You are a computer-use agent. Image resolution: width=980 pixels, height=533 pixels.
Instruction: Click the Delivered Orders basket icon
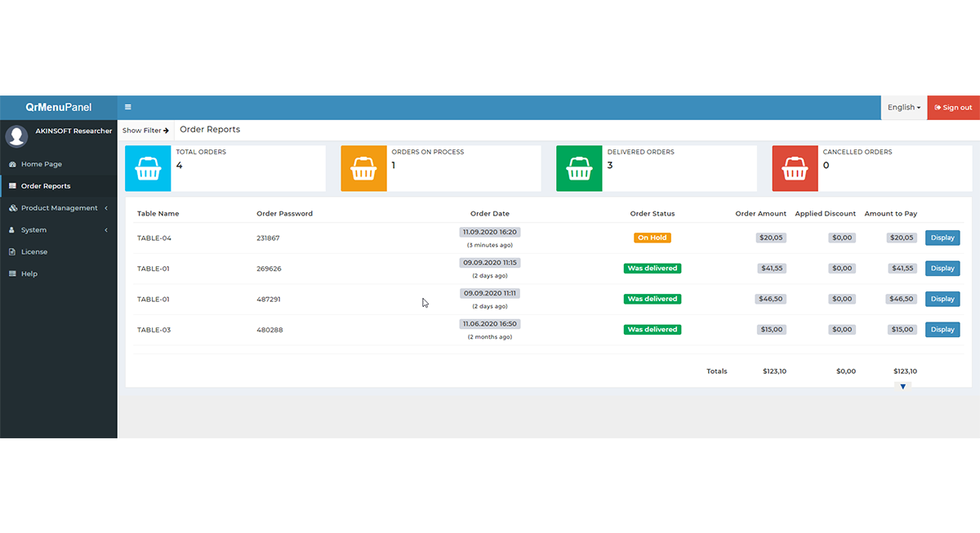579,169
